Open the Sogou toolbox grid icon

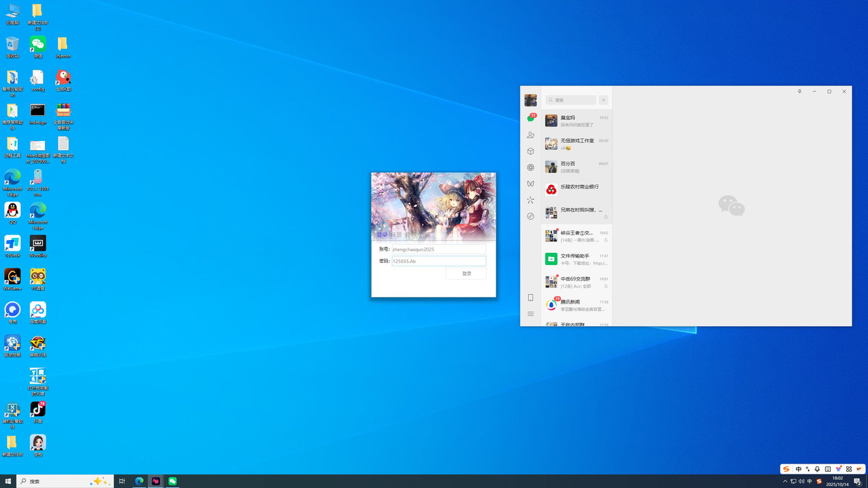coord(849,469)
